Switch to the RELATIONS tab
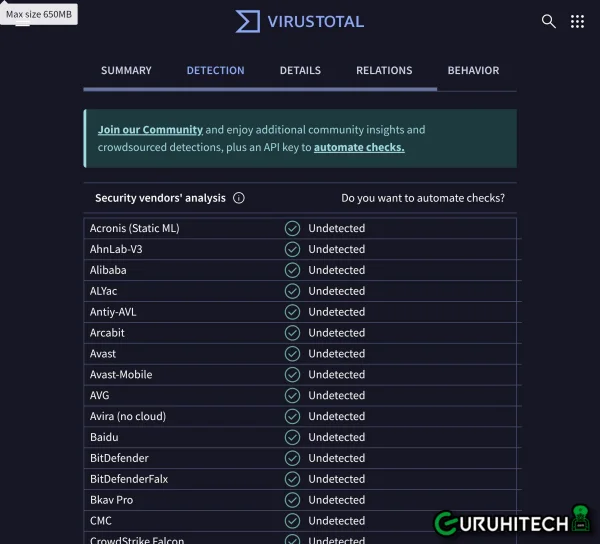This screenshot has height=544, width=600. coord(384,70)
